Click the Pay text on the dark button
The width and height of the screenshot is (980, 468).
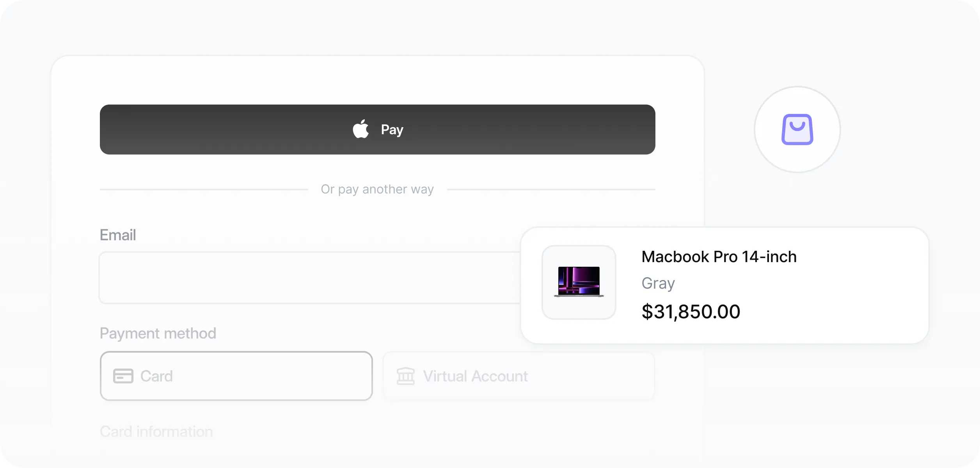pyautogui.click(x=391, y=129)
